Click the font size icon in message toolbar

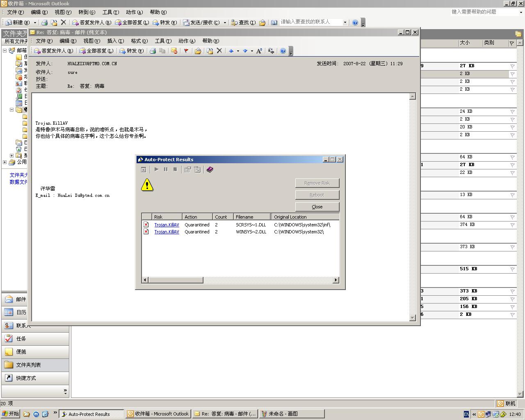[259, 51]
